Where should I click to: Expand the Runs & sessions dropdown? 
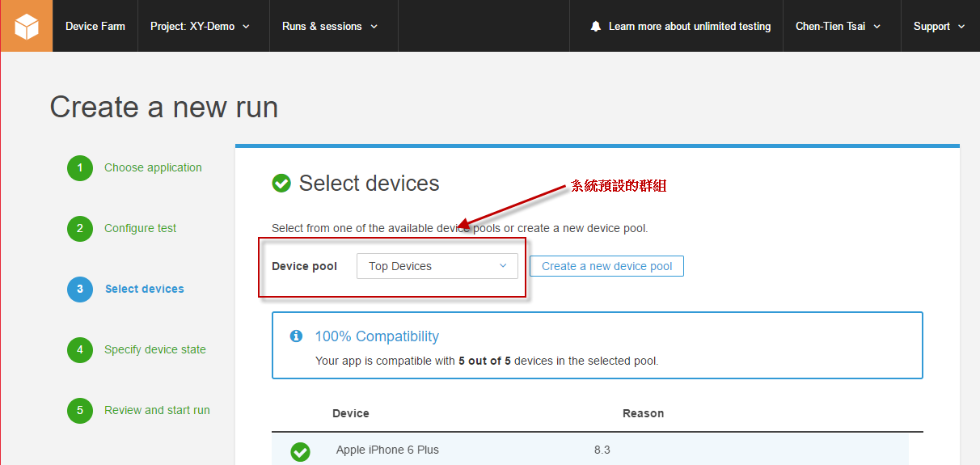pyautogui.click(x=329, y=27)
